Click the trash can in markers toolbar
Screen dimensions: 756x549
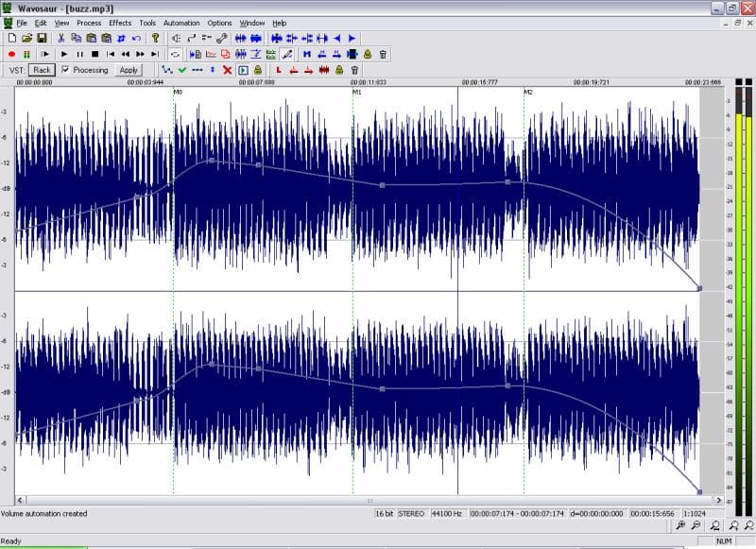tap(354, 70)
